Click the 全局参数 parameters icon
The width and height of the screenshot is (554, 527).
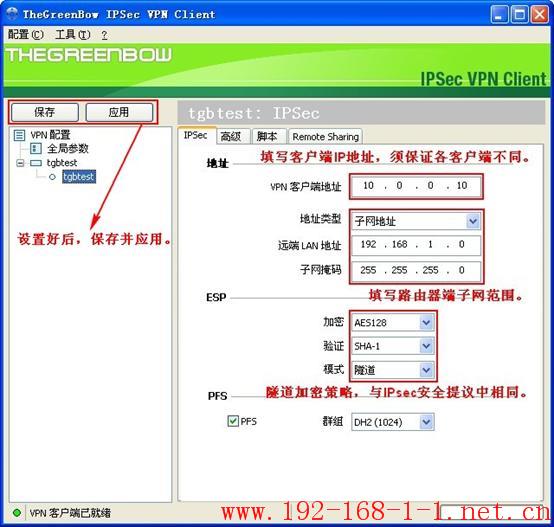point(35,148)
